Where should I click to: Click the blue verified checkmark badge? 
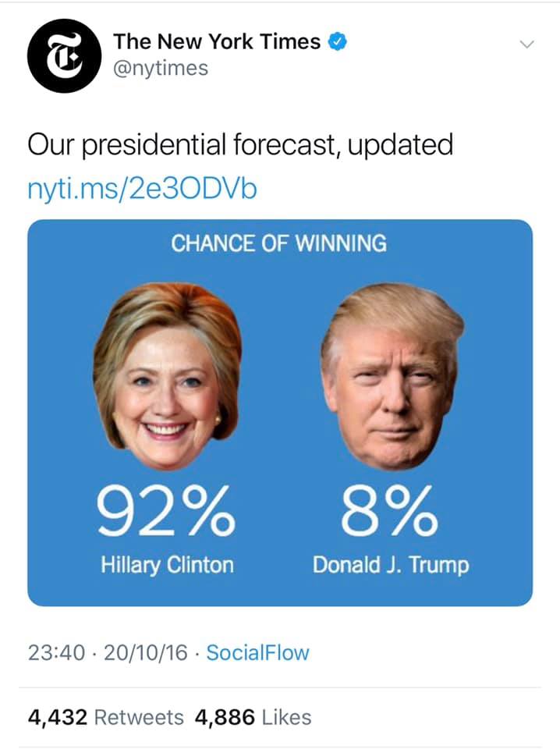[337, 41]
